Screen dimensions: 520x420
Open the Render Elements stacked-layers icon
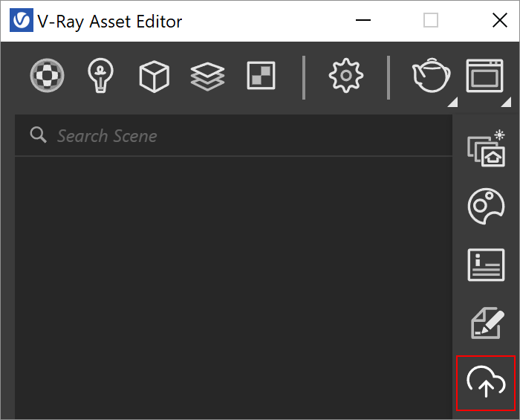[x=207, y=77]
